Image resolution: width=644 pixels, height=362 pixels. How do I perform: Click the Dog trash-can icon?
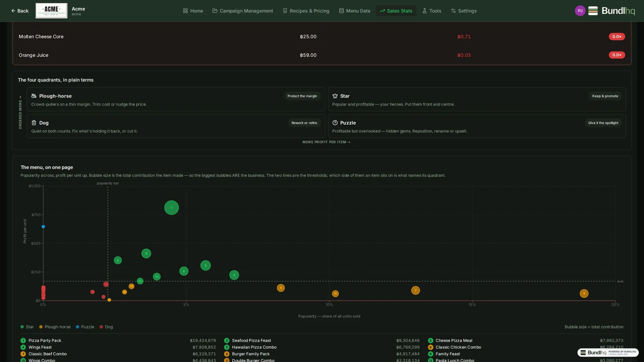34,123
